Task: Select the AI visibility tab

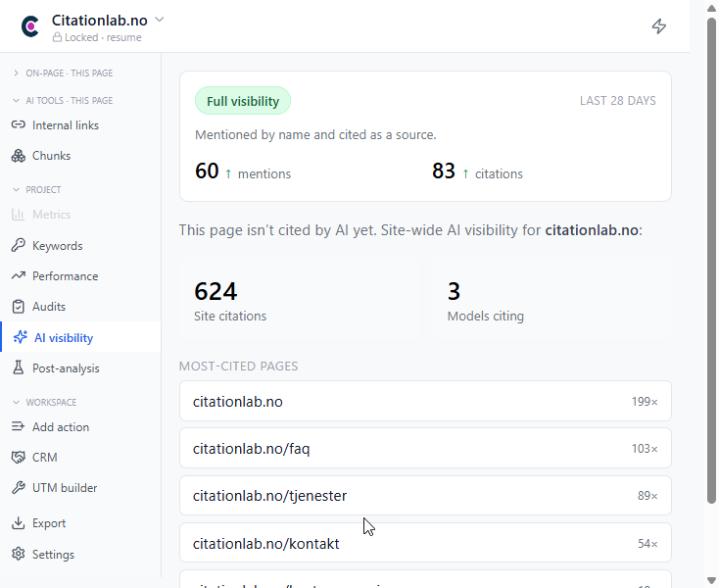Action: [80, 337]
